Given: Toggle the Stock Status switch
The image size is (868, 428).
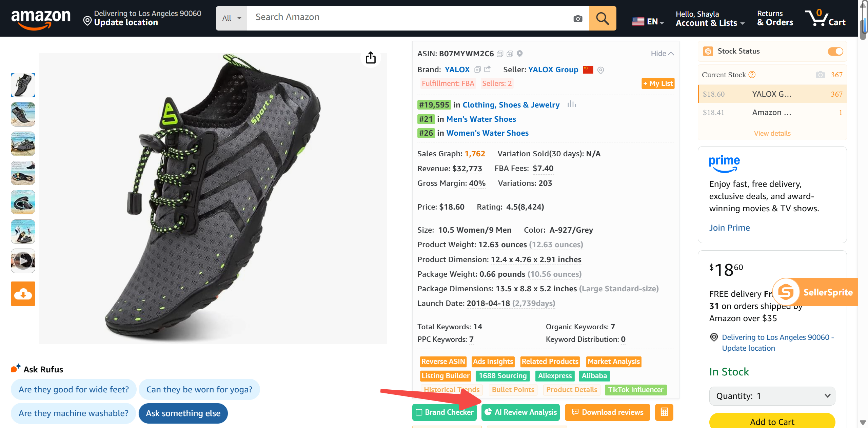Looking at the screenshot, I should 835,52.
